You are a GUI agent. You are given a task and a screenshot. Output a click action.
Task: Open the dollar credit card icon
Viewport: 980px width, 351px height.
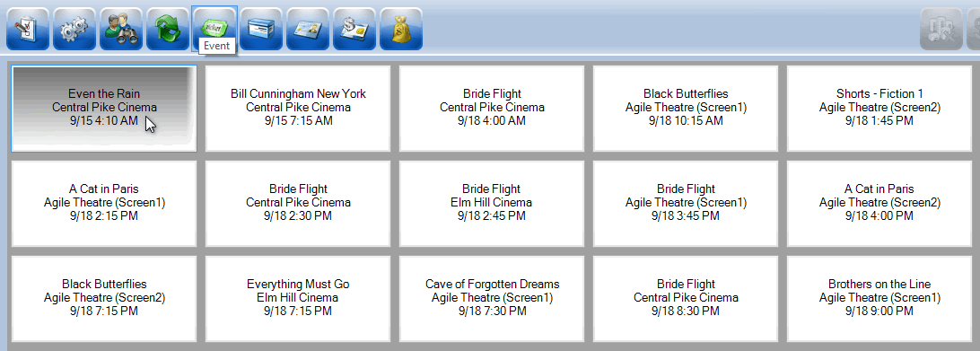[x=354, y=29]
